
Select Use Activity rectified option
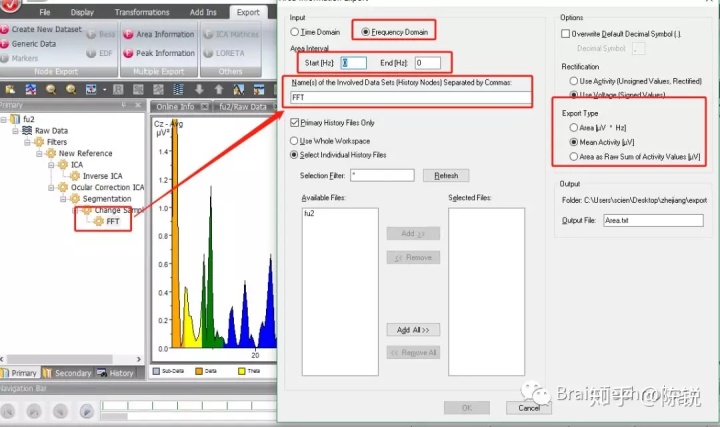click(x=574, y=81)
